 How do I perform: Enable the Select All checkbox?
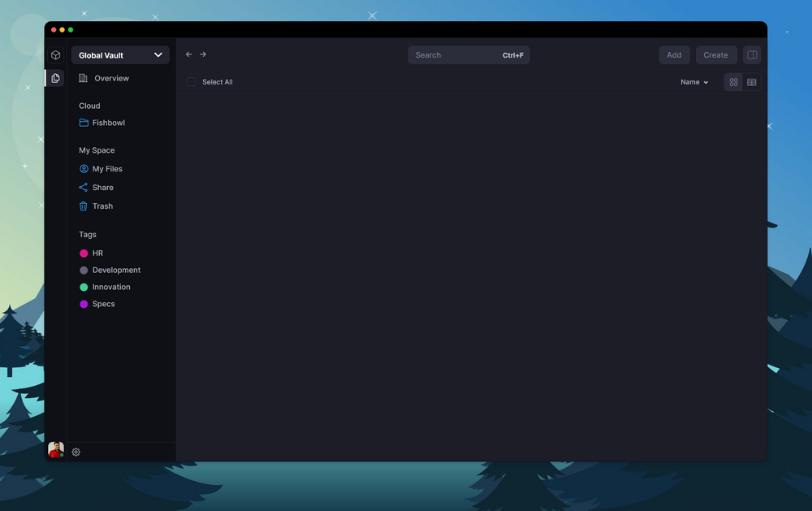[x=191, y=82]
